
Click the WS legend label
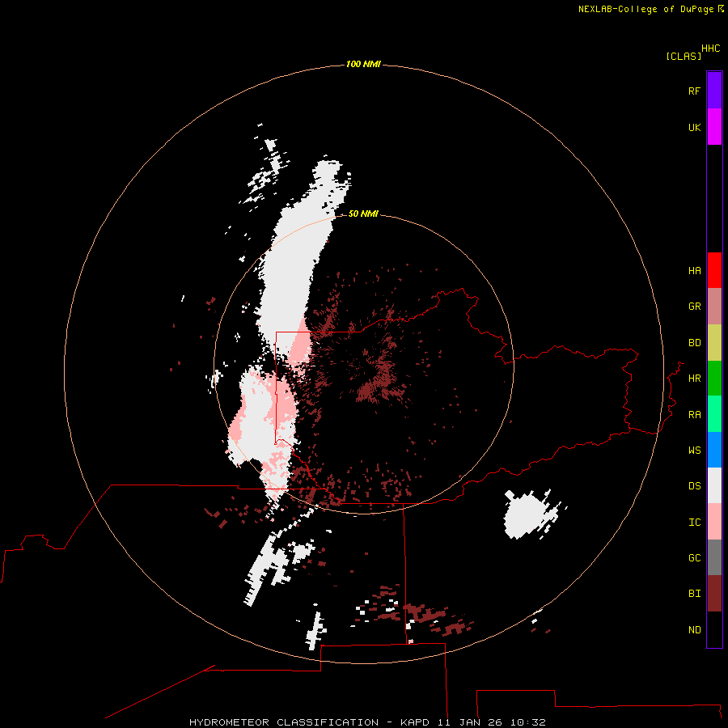point(694,451)
